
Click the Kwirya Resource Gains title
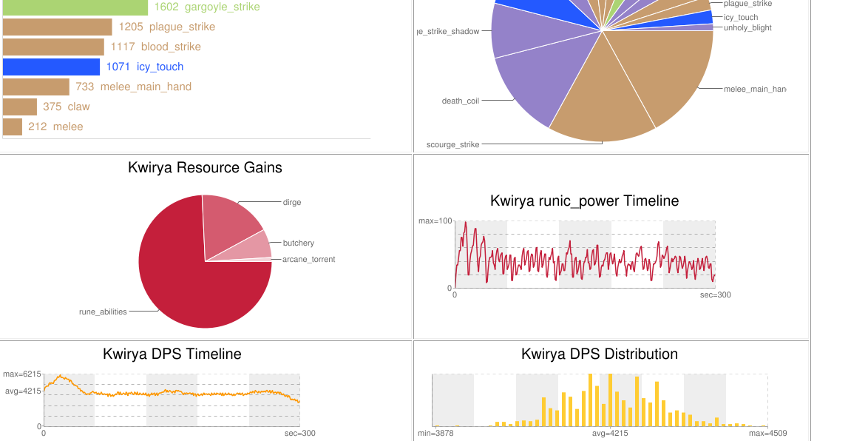coord(205,167)
